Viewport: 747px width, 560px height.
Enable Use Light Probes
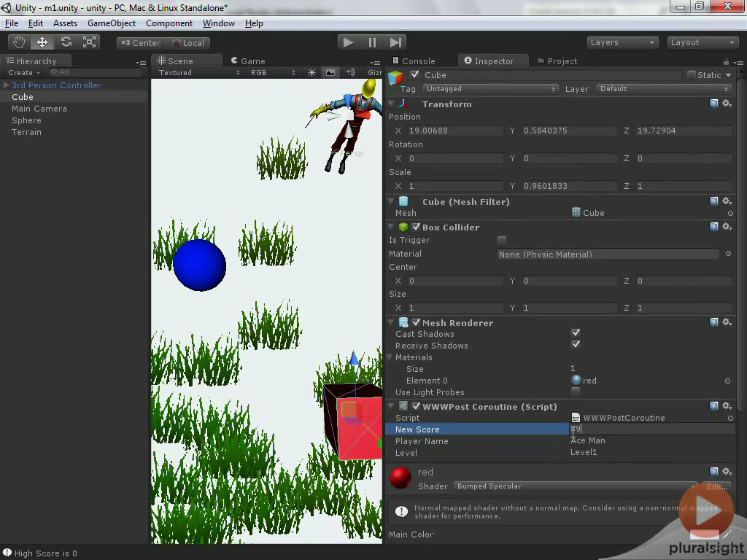click(x=576, y=392)
